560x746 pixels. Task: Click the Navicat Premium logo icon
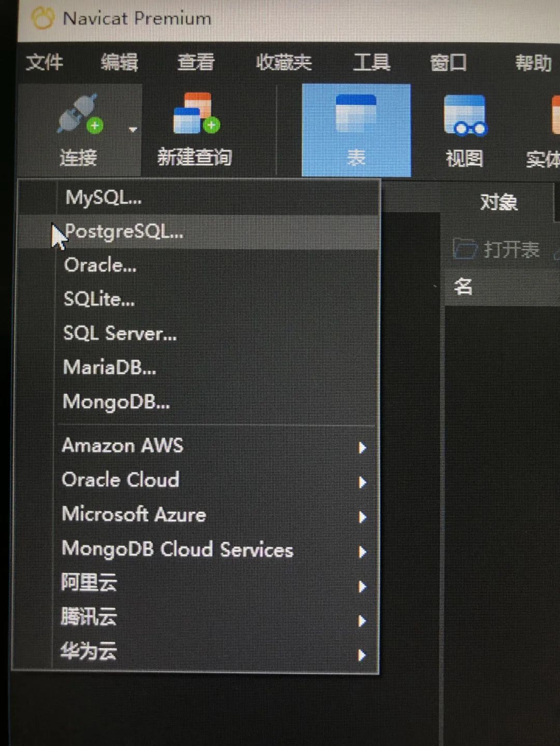tap(43, 18)
